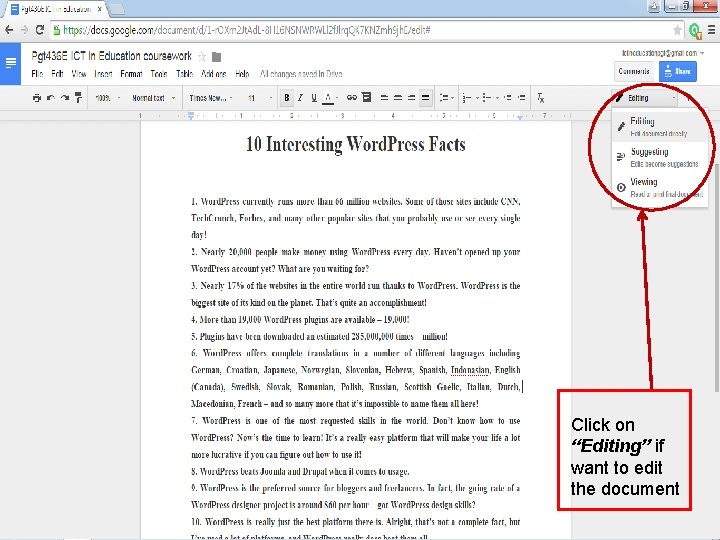720x540 pixels.
Task: Click the browser forward arrow
Action: pyautogui.click(x=24, y=30)
